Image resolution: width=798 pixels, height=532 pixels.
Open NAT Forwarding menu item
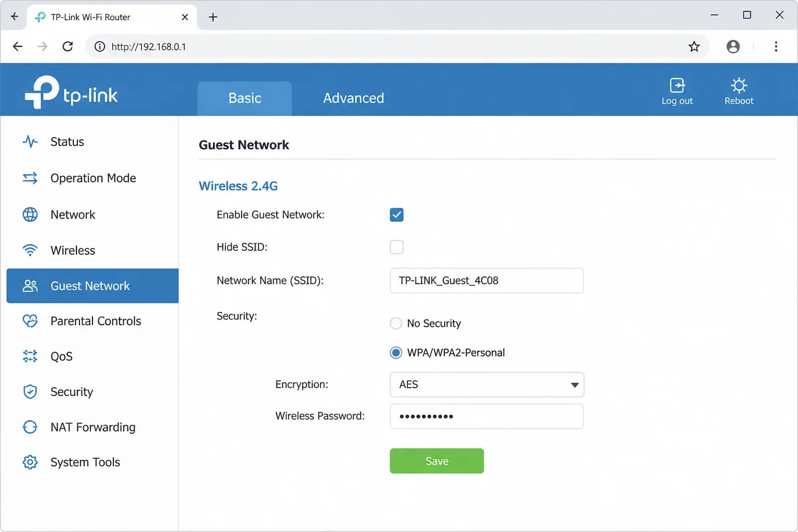pos(92,427)
